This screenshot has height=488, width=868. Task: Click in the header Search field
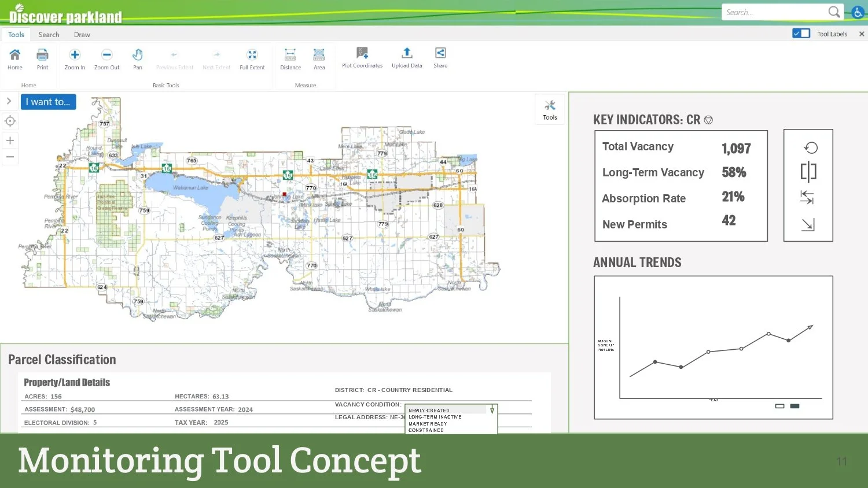pyautogui.click(x=774, y=12)
